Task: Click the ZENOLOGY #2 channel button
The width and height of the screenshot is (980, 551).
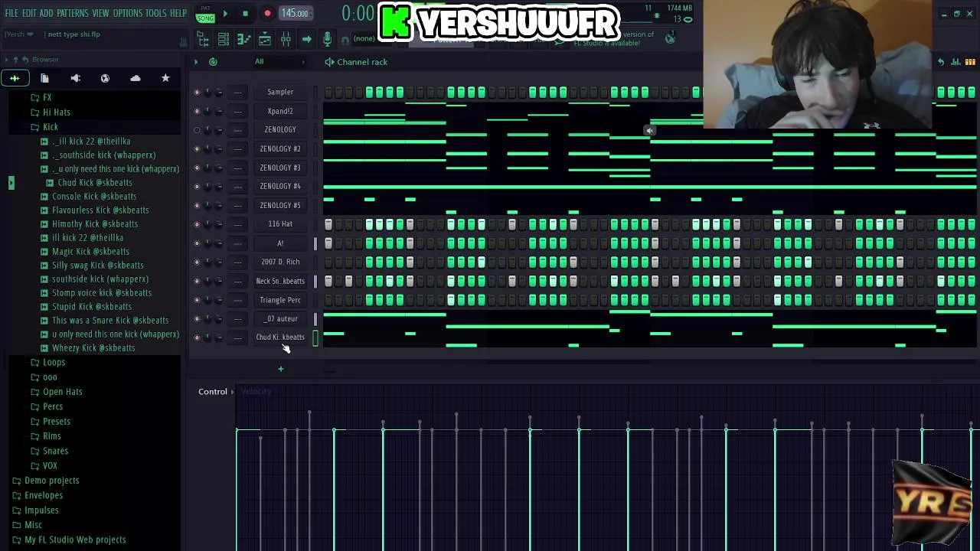Action: tap(280, 148)
